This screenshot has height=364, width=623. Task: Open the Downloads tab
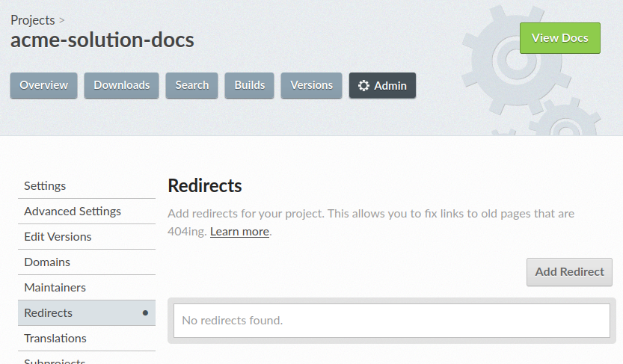[x=122, y=85]
